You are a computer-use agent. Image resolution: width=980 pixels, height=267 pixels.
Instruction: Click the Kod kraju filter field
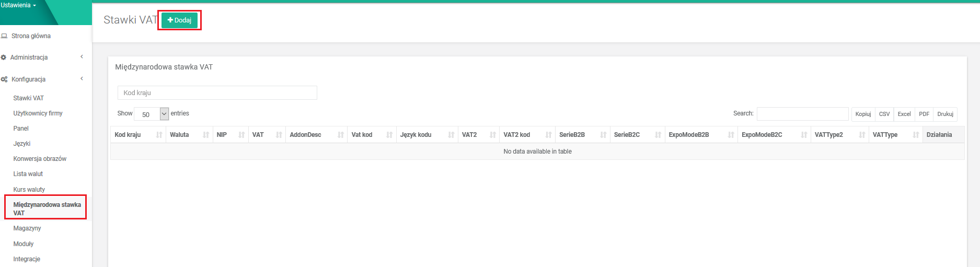pyautogui.click(x=217, y=93)
